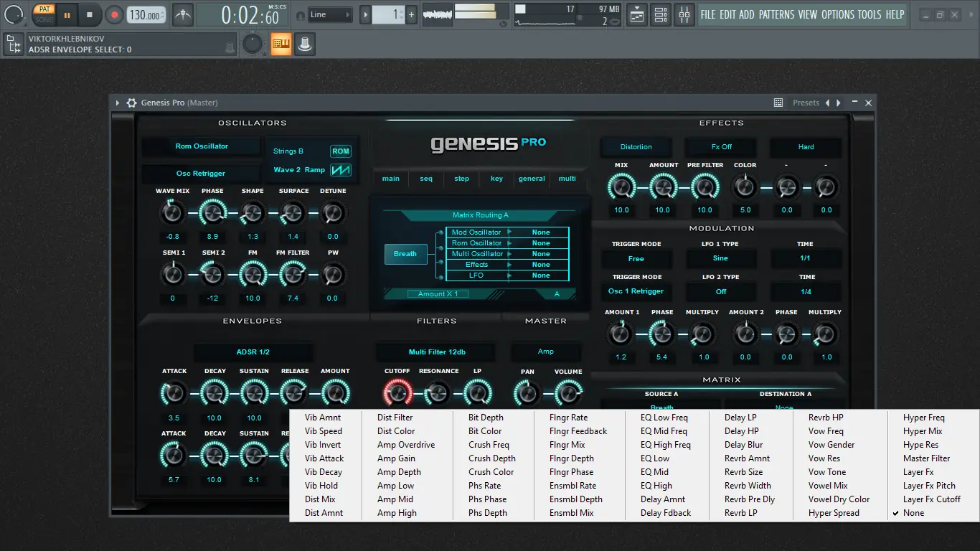Click the typing keyboard to piano icon
This screenshot has width=980, height=551.
tap(281, 44)
